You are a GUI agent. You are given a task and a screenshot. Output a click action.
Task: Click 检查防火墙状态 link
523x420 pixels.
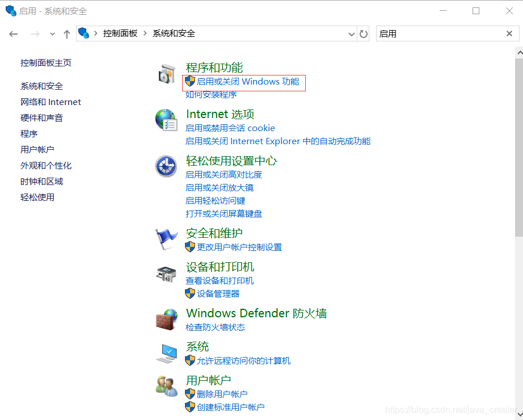pos(215,327)
